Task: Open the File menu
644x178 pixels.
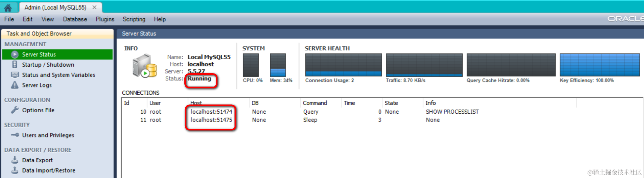Action: (9, 19)
